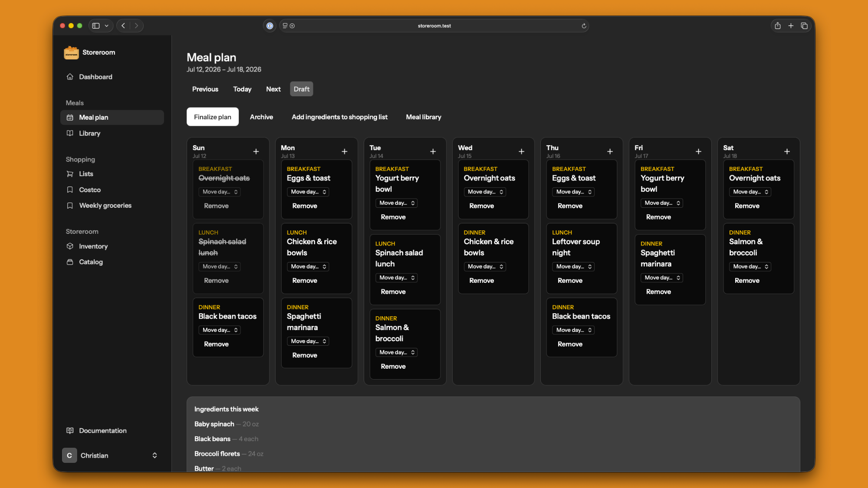This screenshot has width=868, height=488.
Task: Open Move day dropdown for Monday Spaghetti marinara
Action: coord(308,341)
